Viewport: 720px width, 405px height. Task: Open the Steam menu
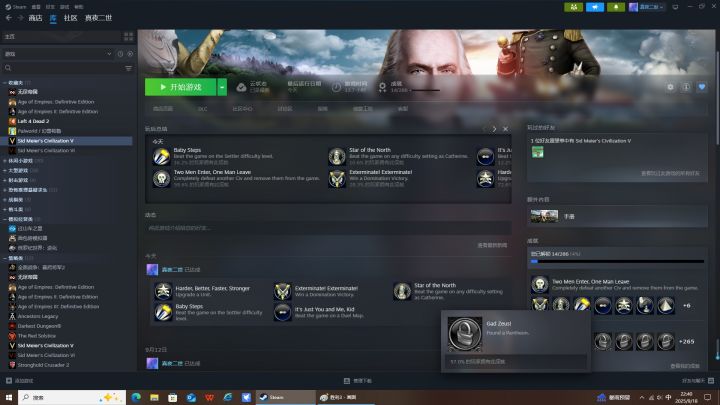16,7
